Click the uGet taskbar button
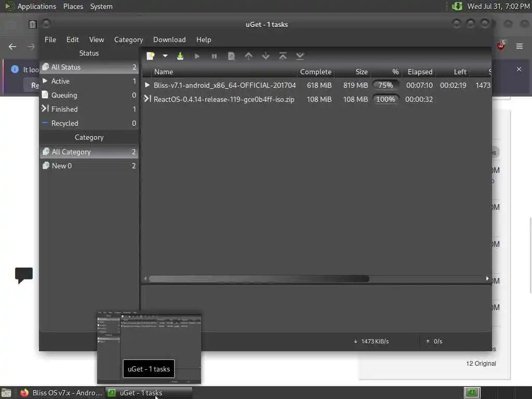The width and height of the screenshot is (532, 399). tap(149, 393)
